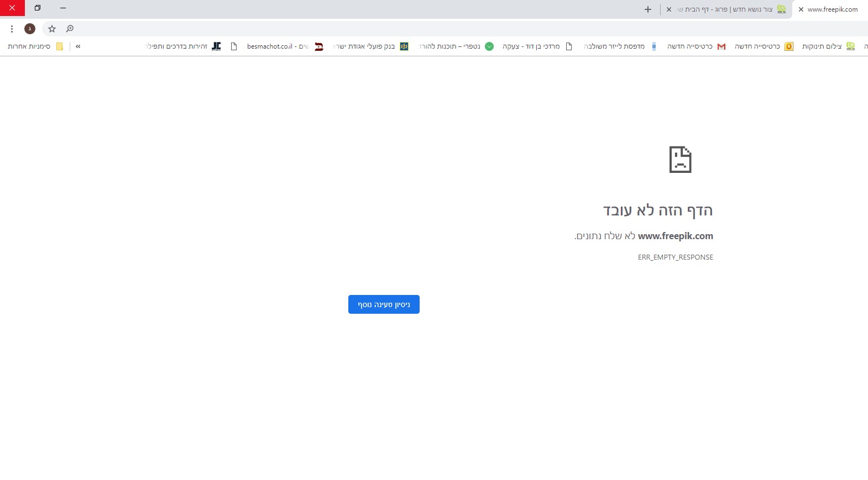This screenshot has height=480, width=868.
Task: Open the מדפסת לייזר משולבת bookmark
Action: (x=620, y=46)
